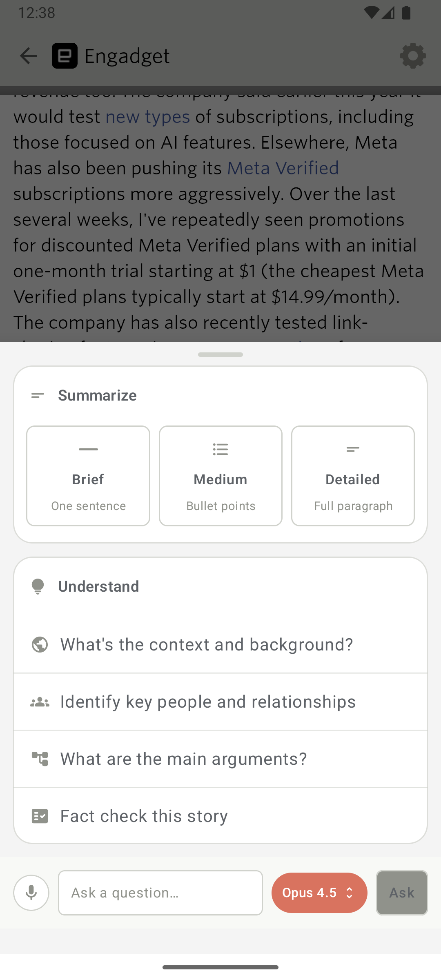Select the Medium bullet points summary
441x980 pixels.
220,476
